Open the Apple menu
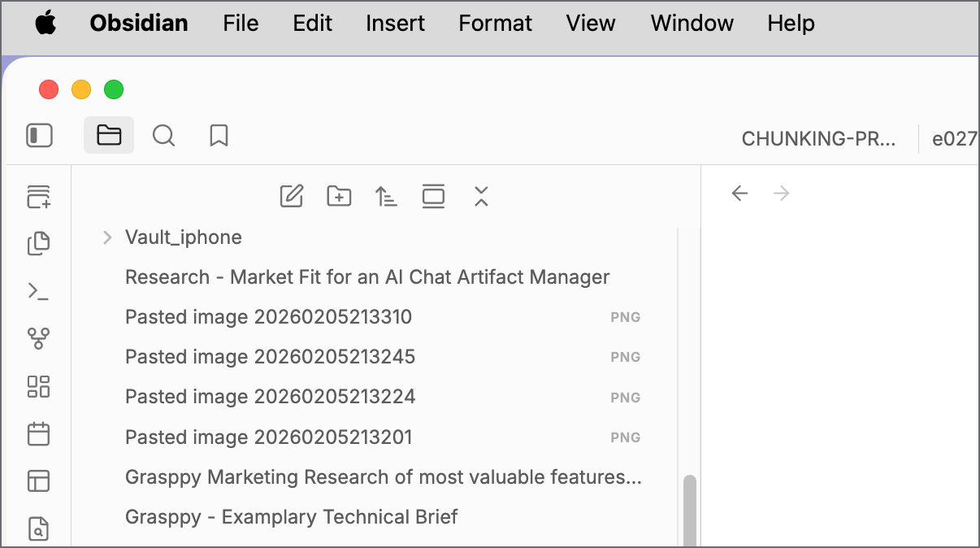This screenshot has width=980, height=548. coord(46,23)
